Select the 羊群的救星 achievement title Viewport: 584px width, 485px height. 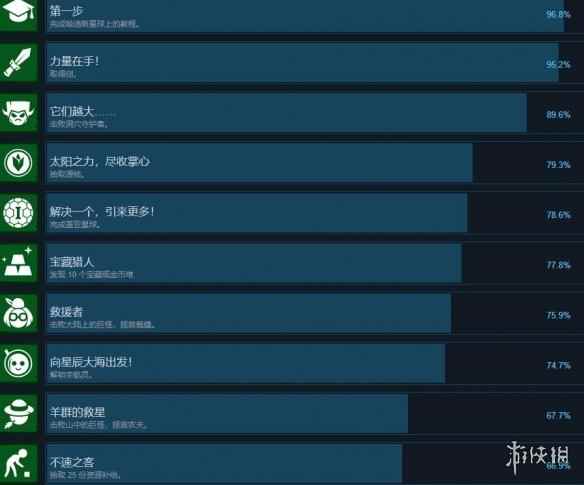pos(77,412)
